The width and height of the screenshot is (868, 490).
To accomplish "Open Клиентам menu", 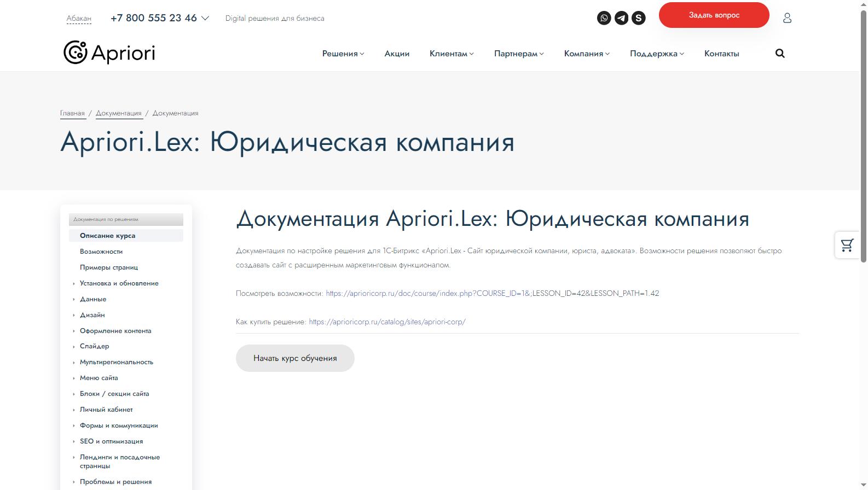I will (x=452, y=54).
